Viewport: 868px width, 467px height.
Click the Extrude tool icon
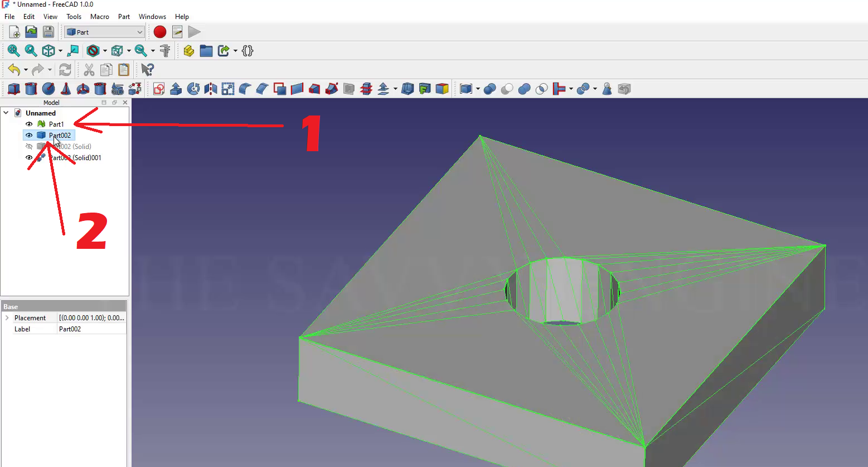tap(176, 89)
